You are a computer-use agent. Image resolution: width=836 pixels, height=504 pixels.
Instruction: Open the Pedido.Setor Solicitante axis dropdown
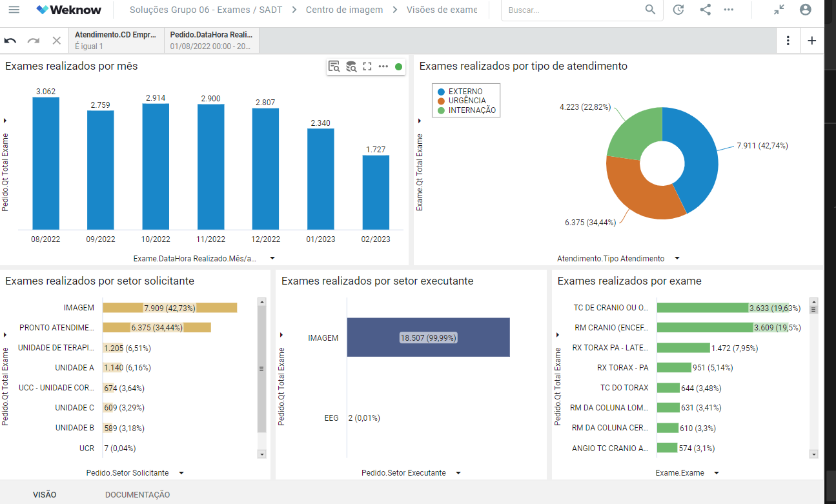pyautogui.click(x=181, y=473)
